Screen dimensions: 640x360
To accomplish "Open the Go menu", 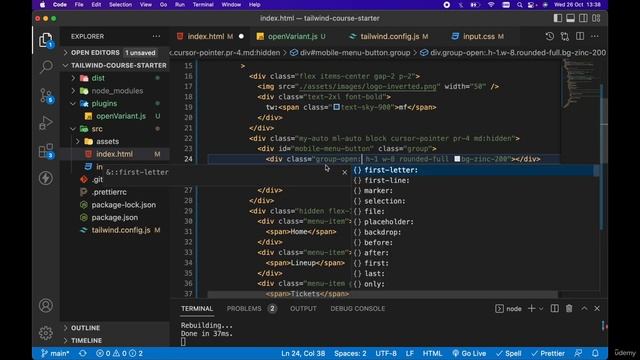I will tap(163, 5).
